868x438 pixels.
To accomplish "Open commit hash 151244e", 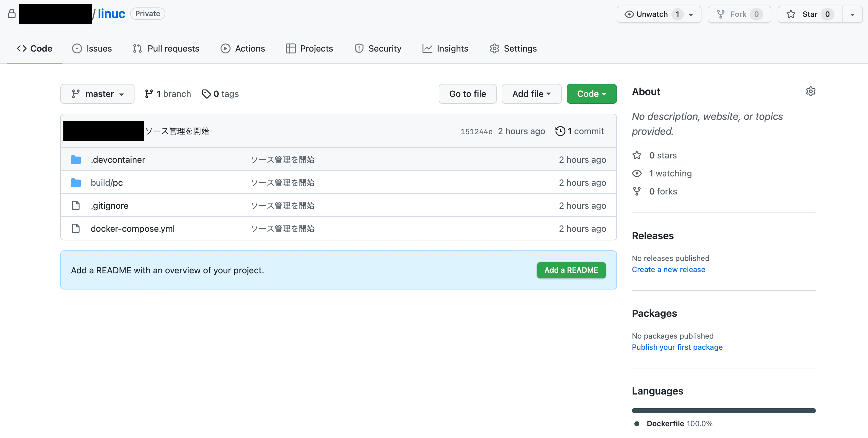I will [x=476, y=131].
